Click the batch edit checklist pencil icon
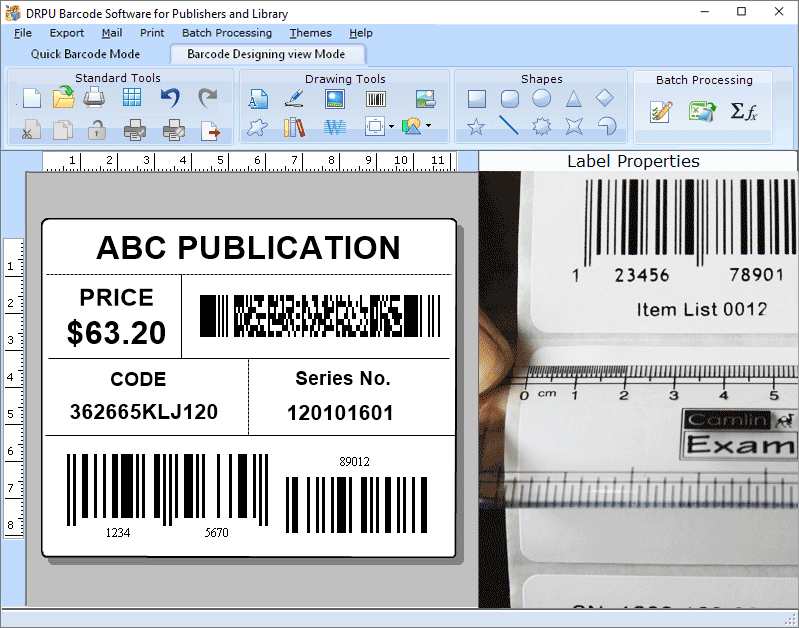 661,112
